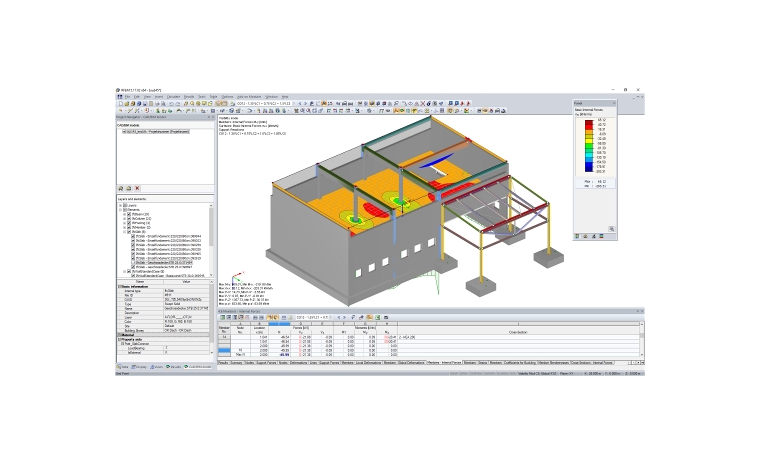760x463 pixels.
Task: Open the Member Slendernesses table tab
Action: [x=554, y=362]
